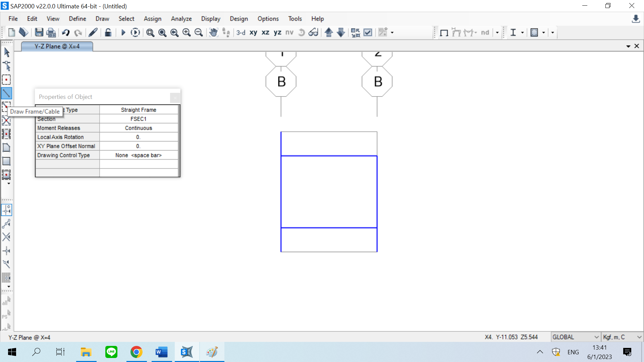Switch to the 3-d view

coord(240,33)
